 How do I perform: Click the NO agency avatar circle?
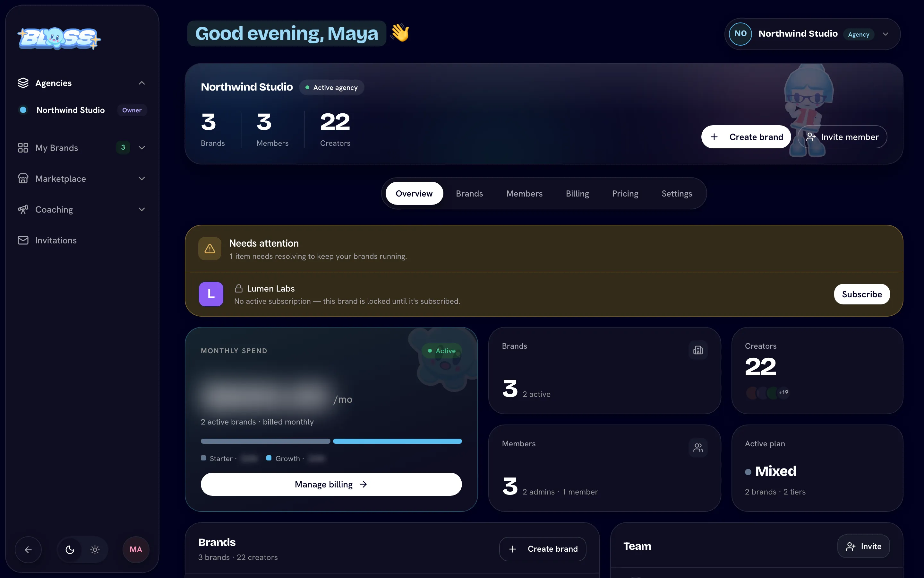[740, 34]
